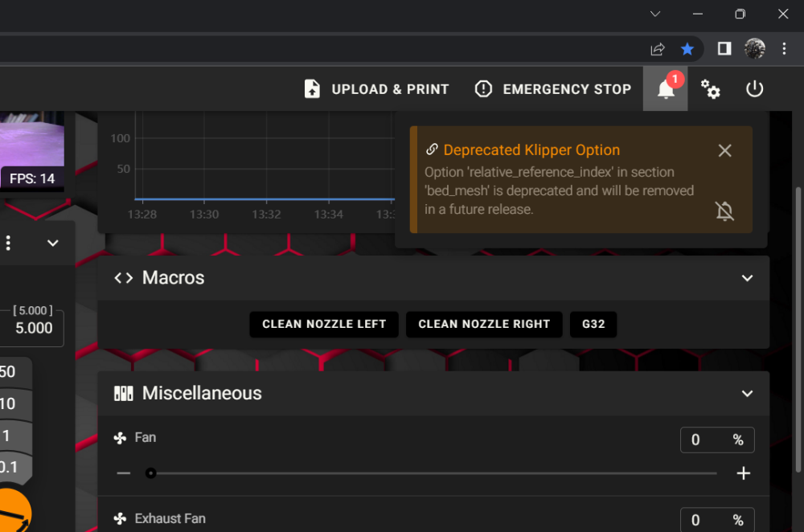
Task: Collapse the Macros panel
Action: [747, 278]
